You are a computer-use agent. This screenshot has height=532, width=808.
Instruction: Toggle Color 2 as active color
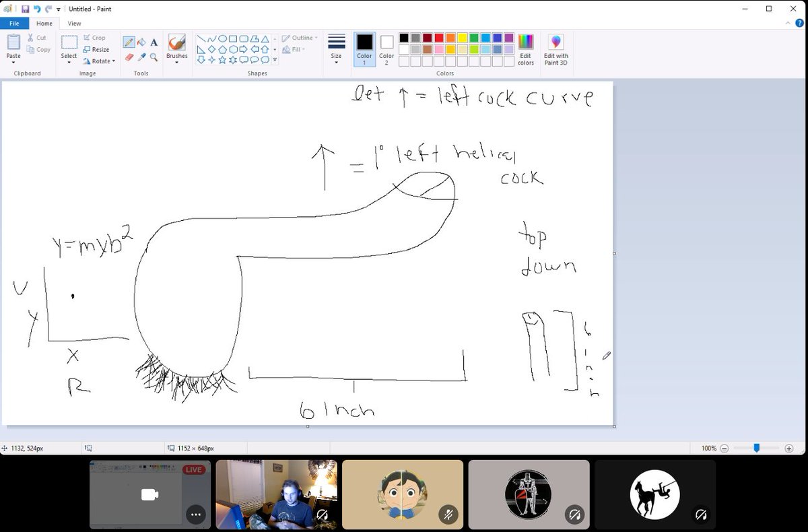point(386,48)
